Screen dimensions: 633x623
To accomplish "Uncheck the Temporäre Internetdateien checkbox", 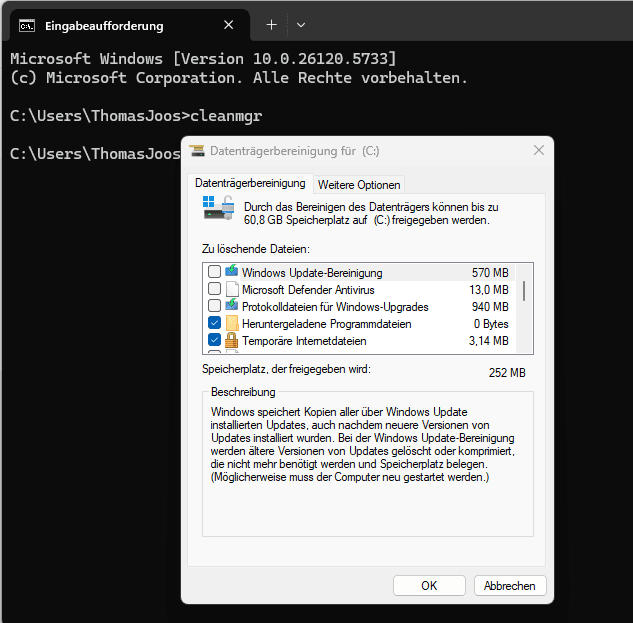I will (x=214, y=340).
